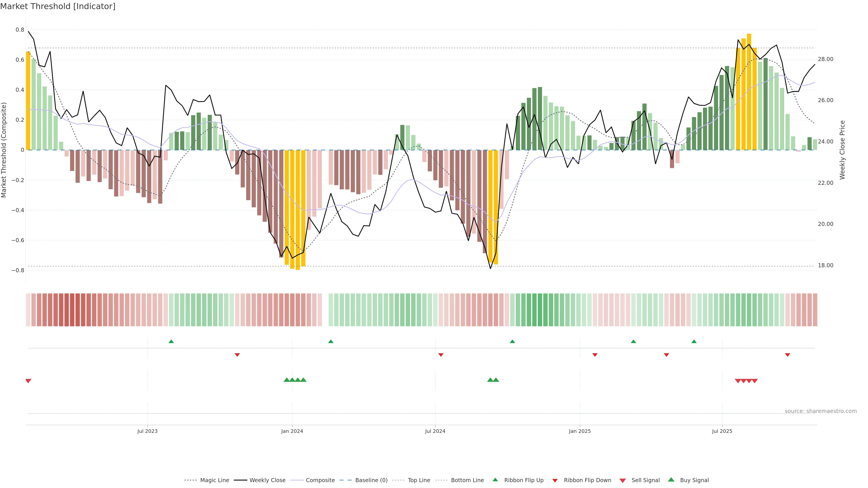
Task: Click the source: sharemaestro.com text
Action: [821, 411]
